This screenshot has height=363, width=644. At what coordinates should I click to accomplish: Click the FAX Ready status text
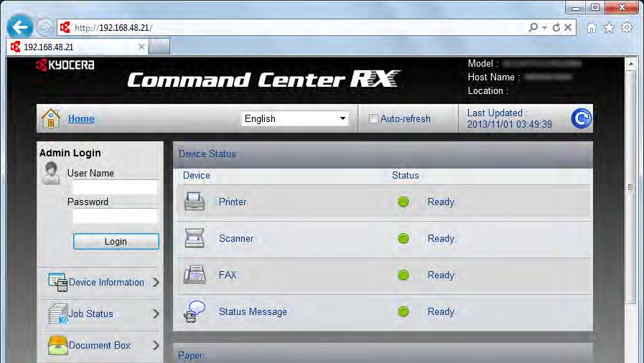[442, 275]
